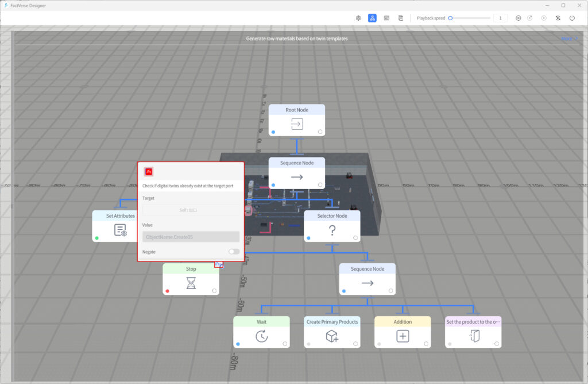Click the Selector Node output port circle
Screen dimensions: 588x384
(355, 237)
